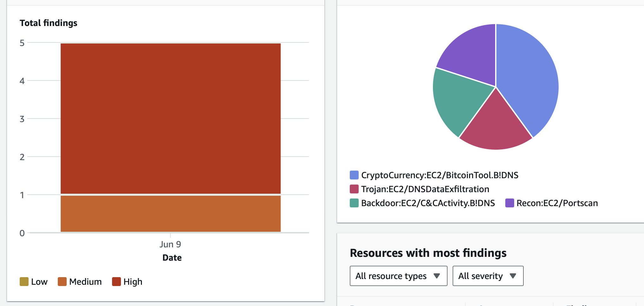Click the CryptoCurrency:EC2/BitcoinTool.B!DNS legend swatch
Viewport: 644px width, 306px height.
[x=354, y=175]
